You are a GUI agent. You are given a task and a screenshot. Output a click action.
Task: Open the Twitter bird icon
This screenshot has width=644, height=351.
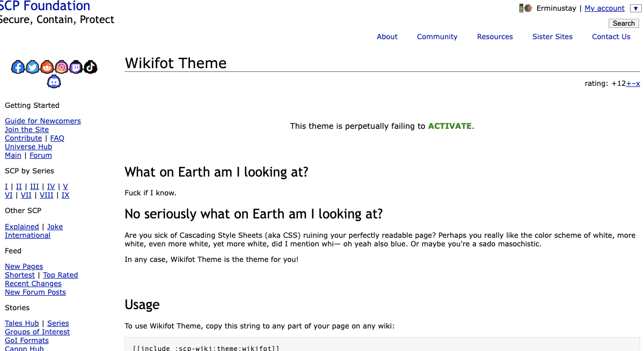33,67
